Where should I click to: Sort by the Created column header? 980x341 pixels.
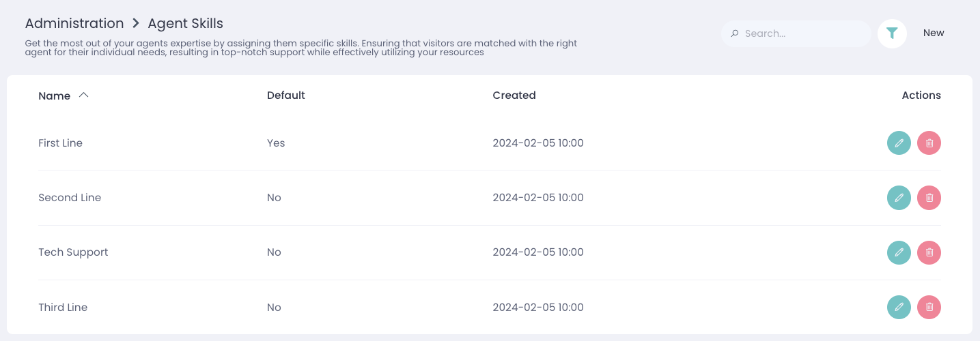pyautogui.click(x=514, y=95)
